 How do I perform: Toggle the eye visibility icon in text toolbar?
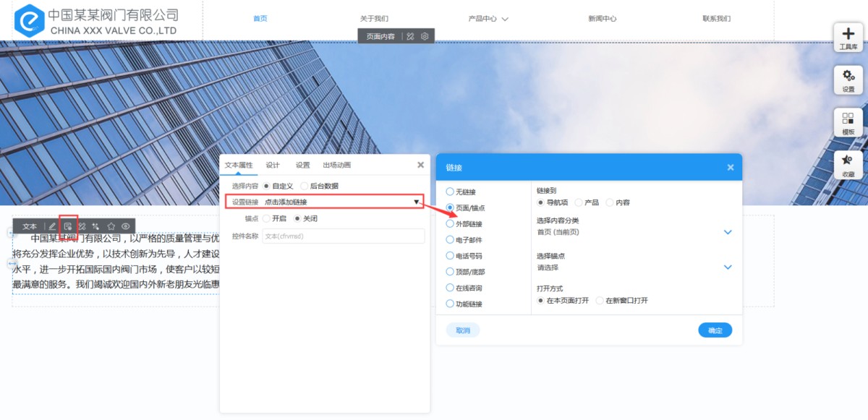click(125, 226)
